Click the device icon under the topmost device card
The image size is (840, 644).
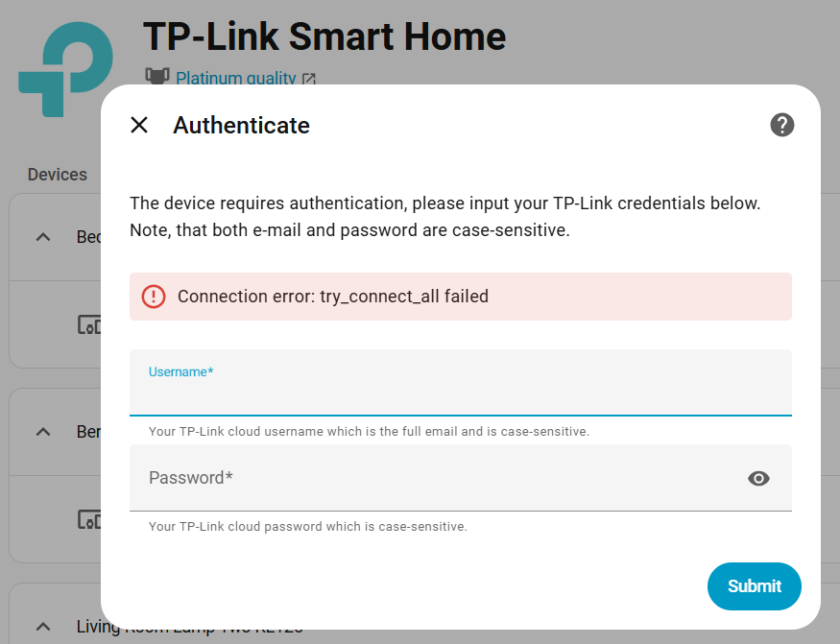(89, 324)
